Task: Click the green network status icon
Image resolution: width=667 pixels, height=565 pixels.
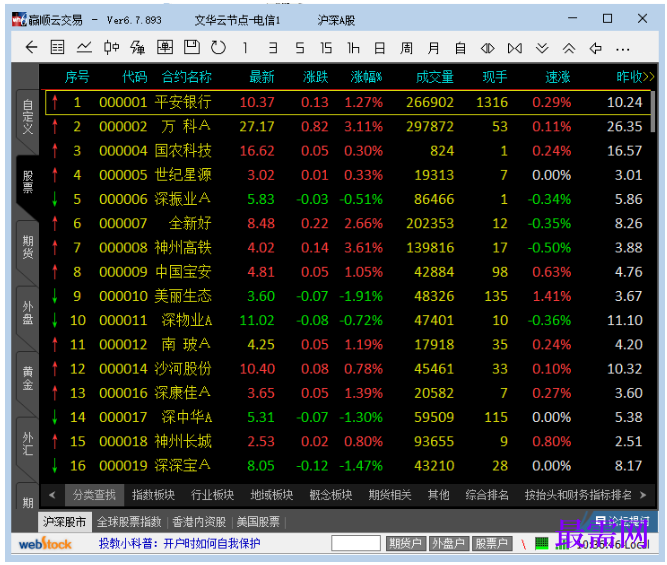Action: (542, 543)
